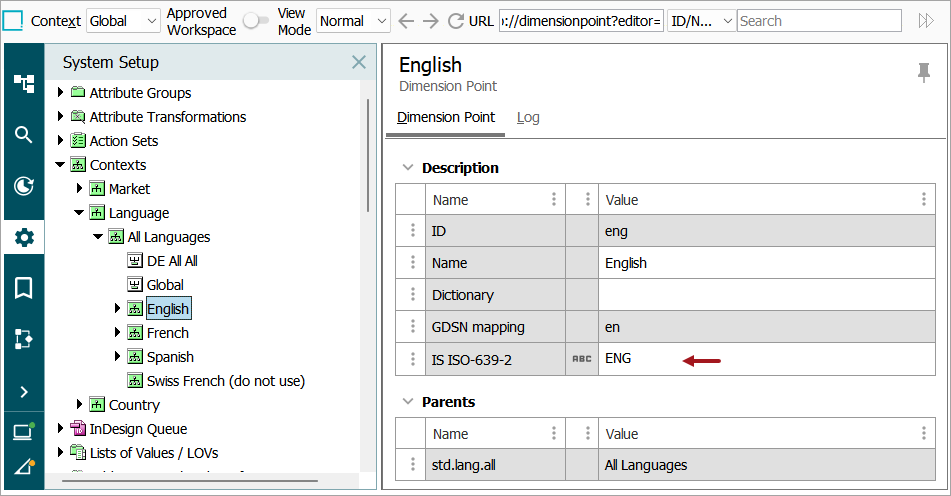The height and width of the screenshot is (496, 951).
Task: Select Swiss French (do not use) node
Action: [x=226, y=381]
